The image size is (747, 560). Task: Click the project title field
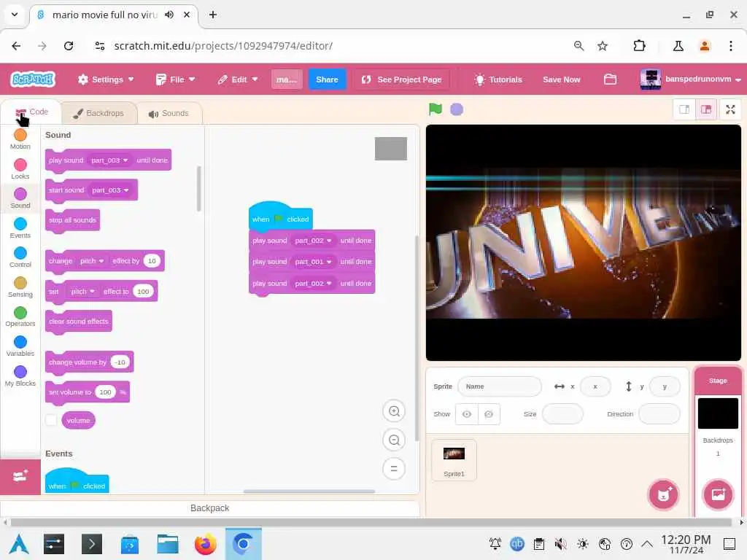coord(286,79)
